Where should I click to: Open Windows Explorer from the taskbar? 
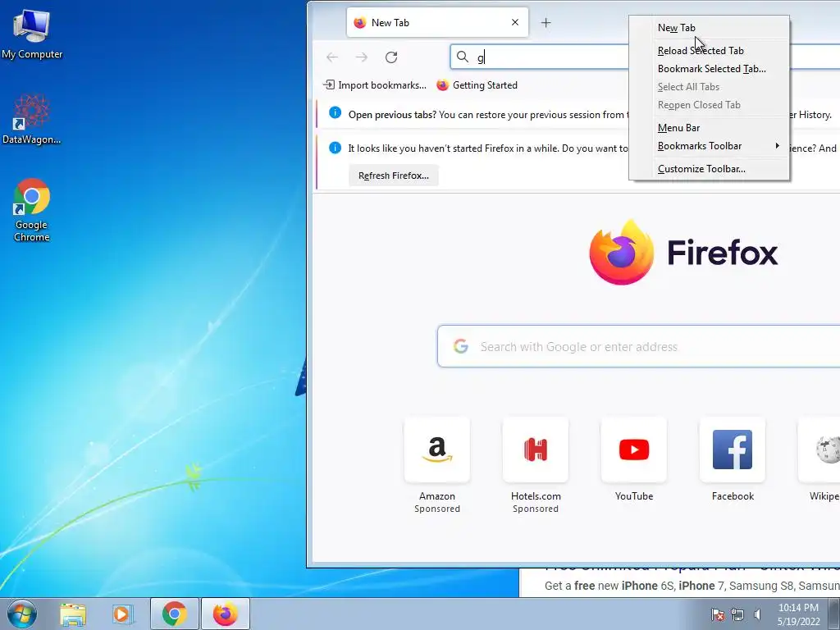point(72,614)
